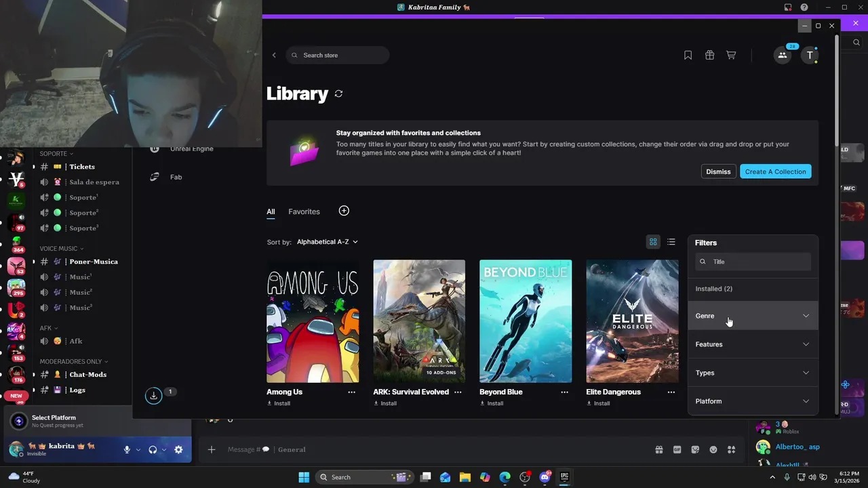Select the All library tab
The image size is (868, 488).
[x=271, y=211]
